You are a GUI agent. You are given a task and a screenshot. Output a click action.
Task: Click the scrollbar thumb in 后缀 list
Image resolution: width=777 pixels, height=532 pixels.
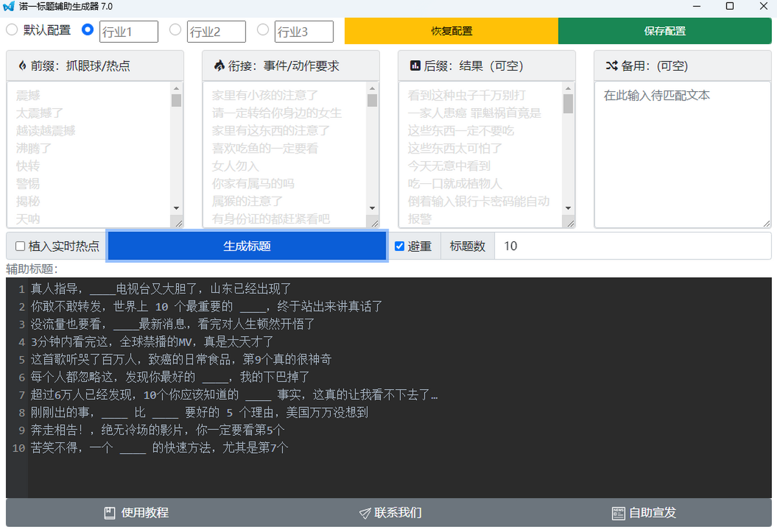click(x=568, y=104)
